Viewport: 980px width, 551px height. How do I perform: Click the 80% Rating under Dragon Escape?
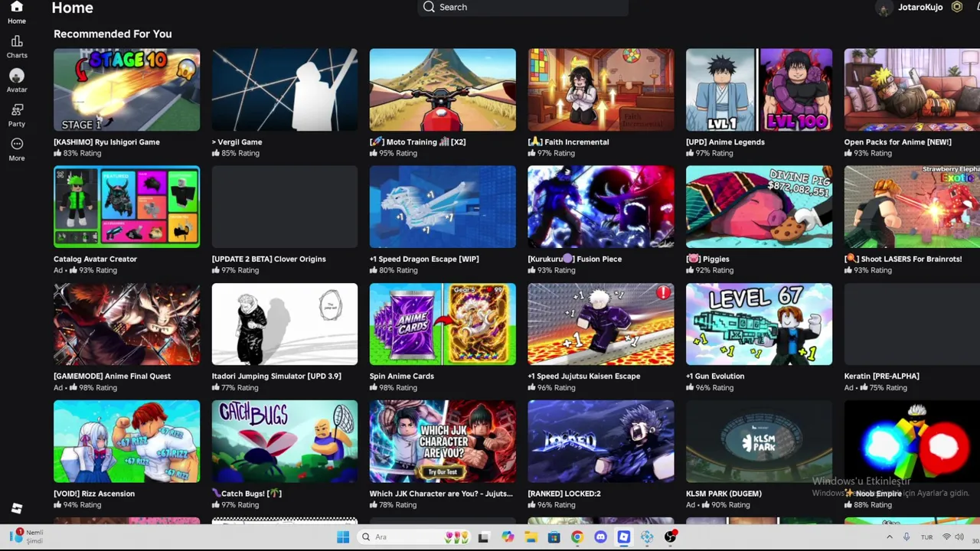click(393, 270)
